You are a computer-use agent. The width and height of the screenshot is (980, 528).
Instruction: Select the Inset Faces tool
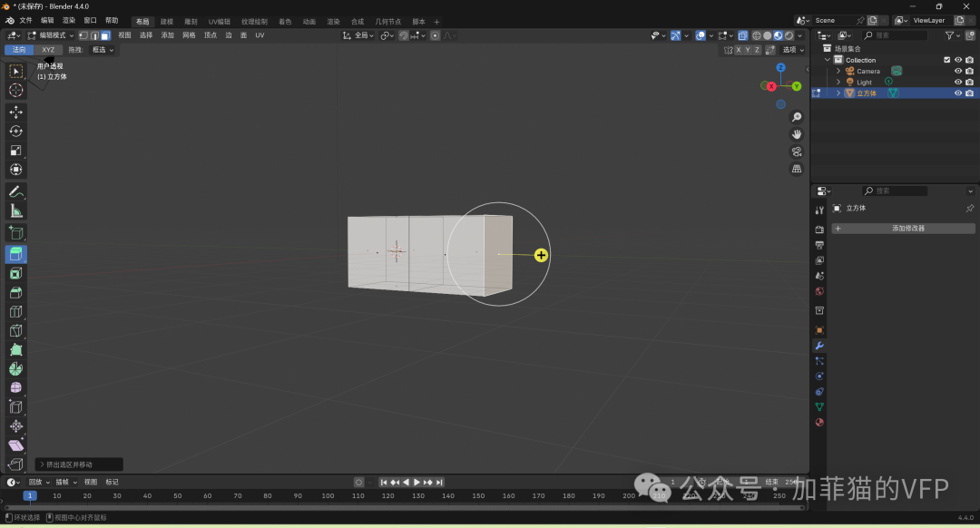[x=15, y=274]
